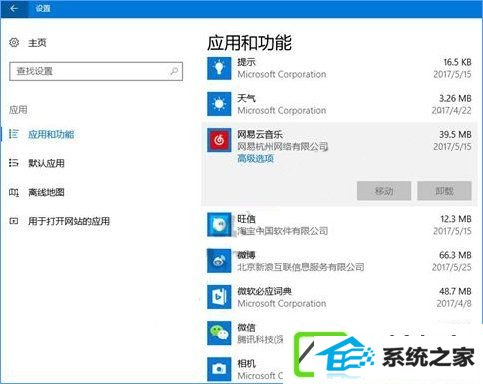The height and width of the screenshot is (384, 483).
Task: Click the 默认应用 sidebar icon
Action: (14, 163)
